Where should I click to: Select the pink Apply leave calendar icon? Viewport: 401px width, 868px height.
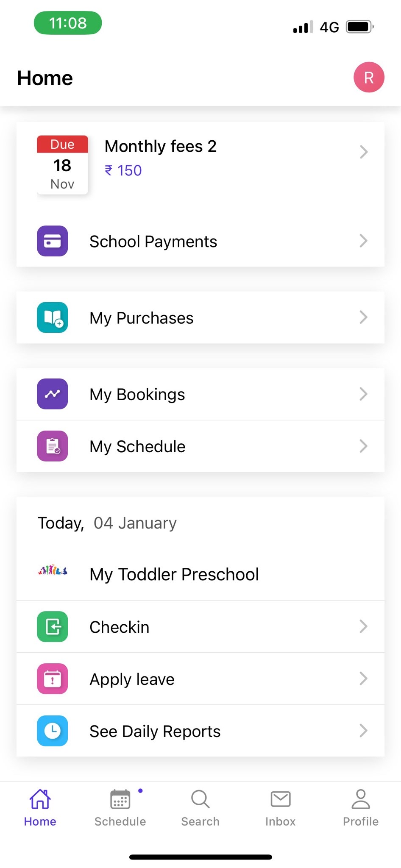pyautogui.click(x=53, y=679)
